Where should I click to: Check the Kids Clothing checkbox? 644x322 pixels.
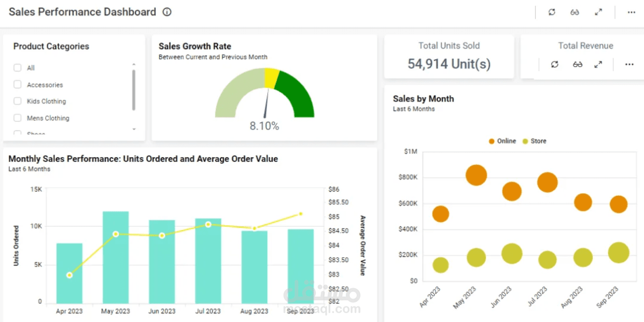click(17, 101)
